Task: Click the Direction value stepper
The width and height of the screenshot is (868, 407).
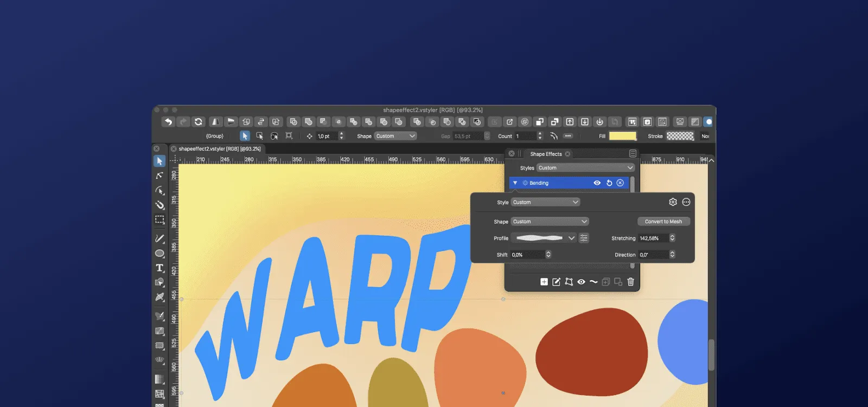Action: [x=672, y=255]
